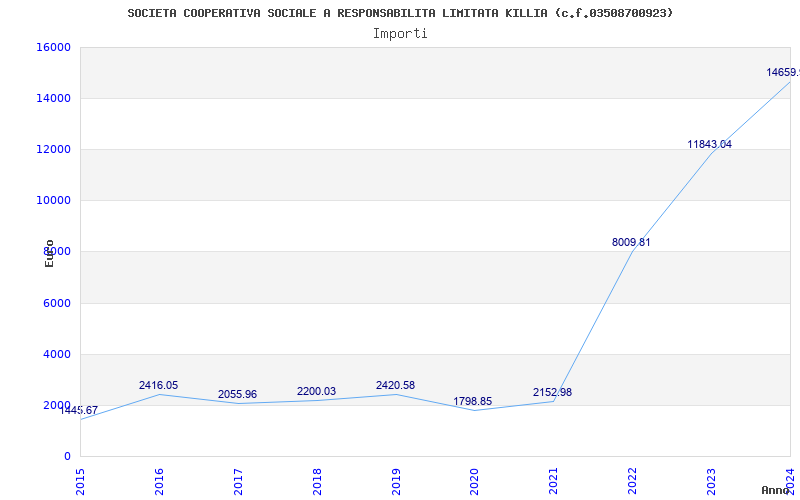Click the 2022 year axis label

tap(632, 482)
